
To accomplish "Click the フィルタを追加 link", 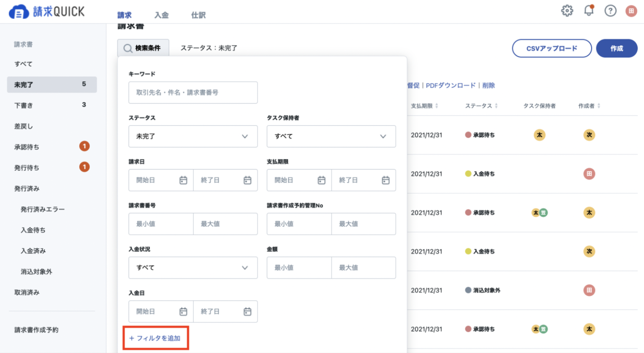I will 155,338.
